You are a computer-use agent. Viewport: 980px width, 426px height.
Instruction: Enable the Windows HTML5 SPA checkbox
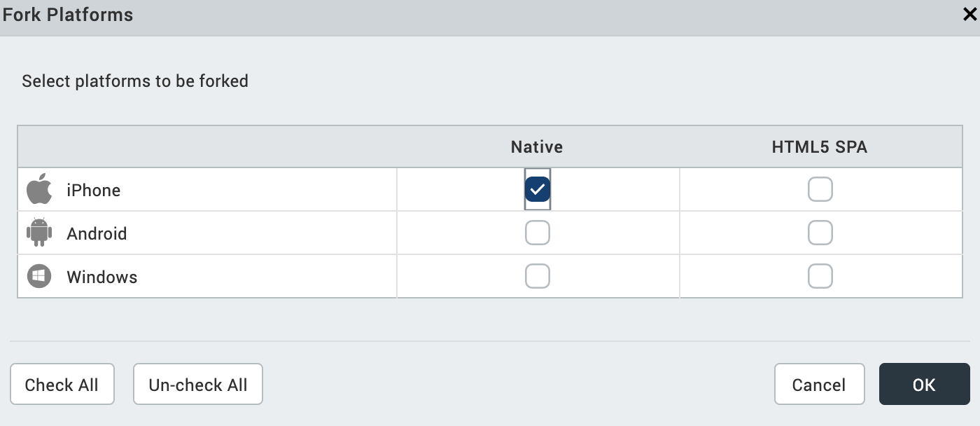820,276
